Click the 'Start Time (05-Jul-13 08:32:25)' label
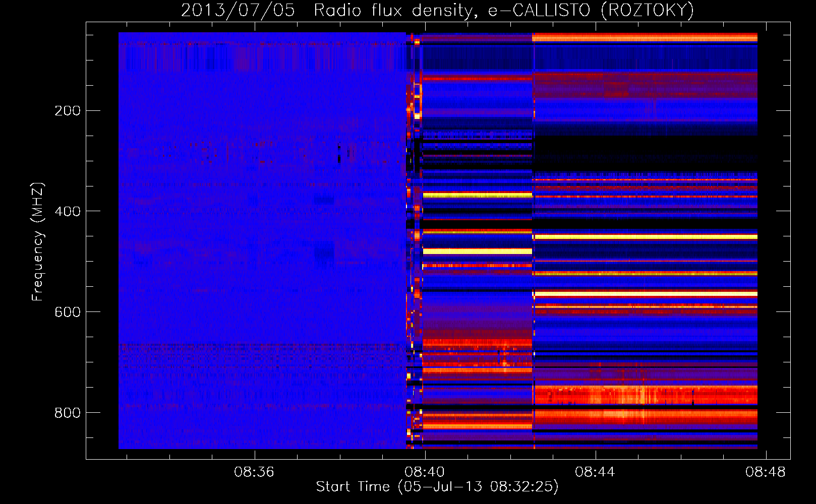 click(437, 487)
